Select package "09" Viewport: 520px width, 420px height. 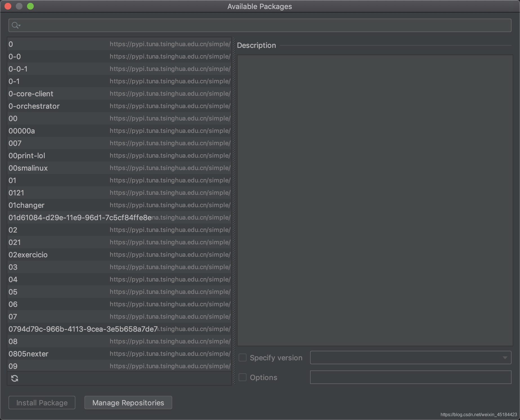119,366
